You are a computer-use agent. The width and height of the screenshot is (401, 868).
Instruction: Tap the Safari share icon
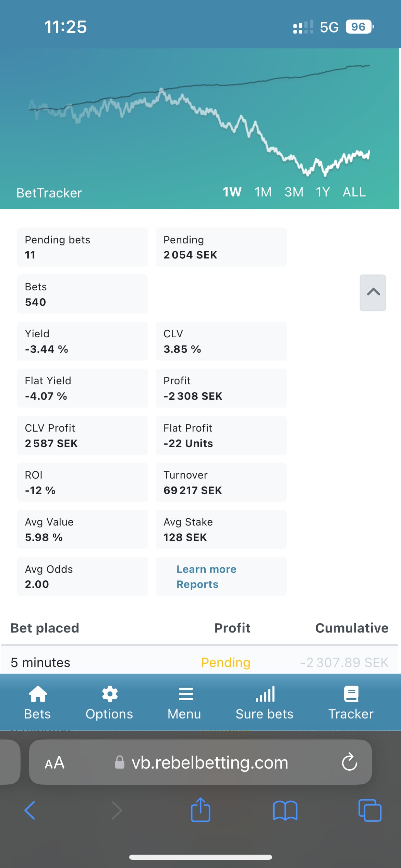tap(200, 810)
